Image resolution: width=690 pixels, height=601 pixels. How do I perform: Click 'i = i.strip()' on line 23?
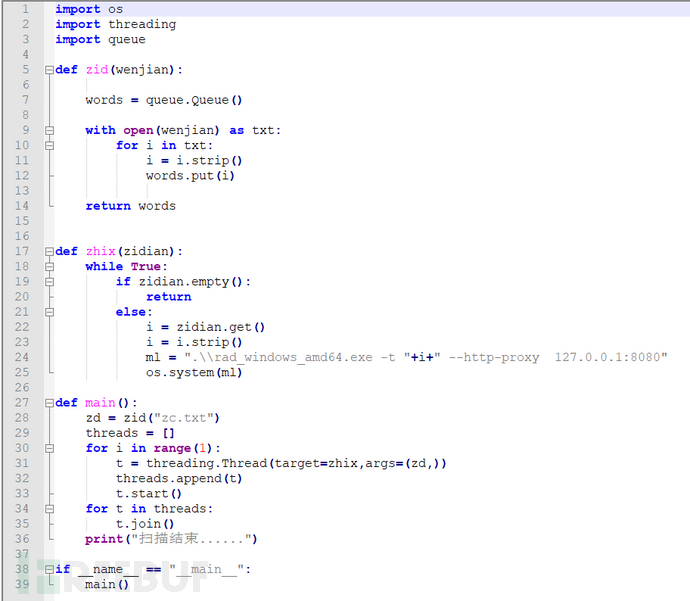point(194,342)
